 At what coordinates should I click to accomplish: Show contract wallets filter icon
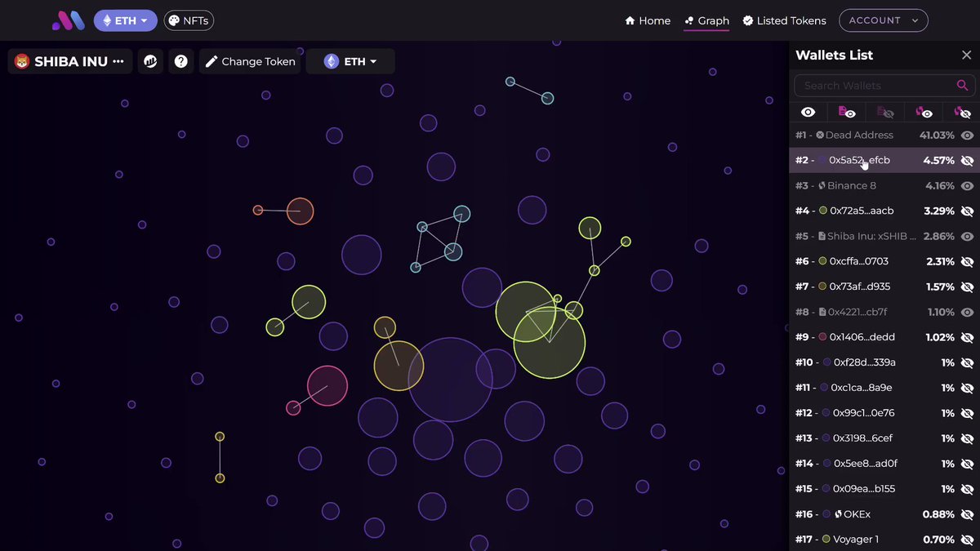pos(846,112)
